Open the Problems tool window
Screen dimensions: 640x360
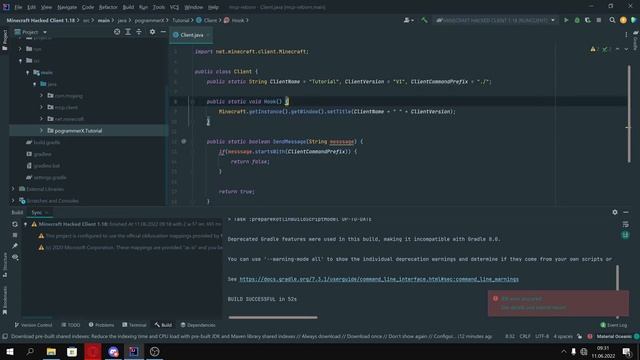click(101, 325)
